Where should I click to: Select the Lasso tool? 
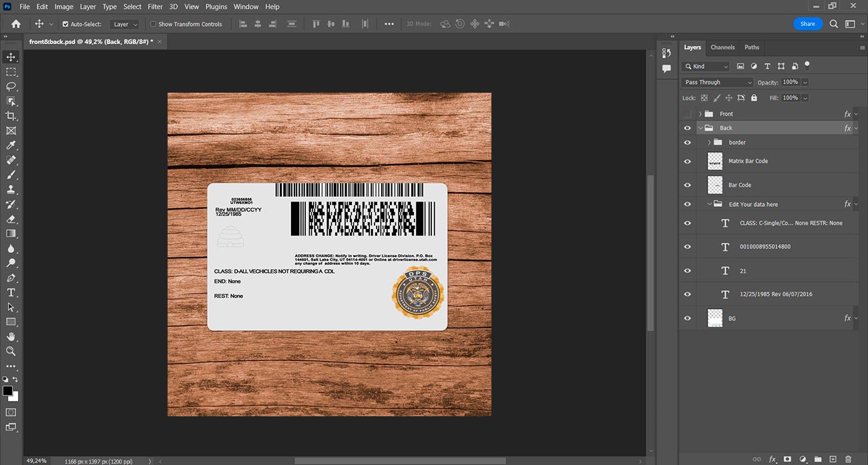click(x=11, y=87)
